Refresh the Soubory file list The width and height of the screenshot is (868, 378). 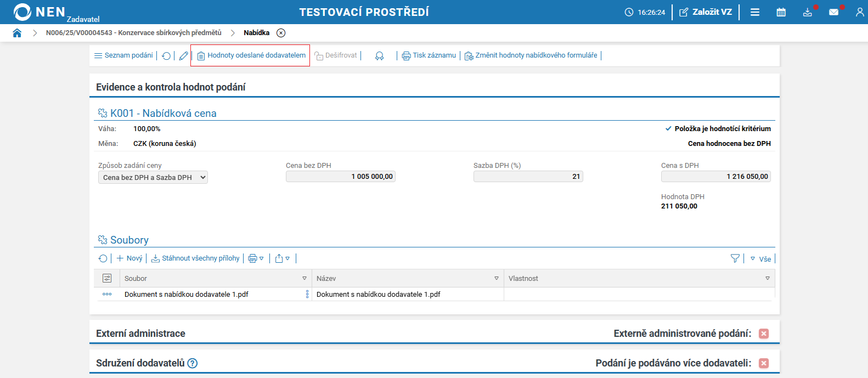coord(103,258)
